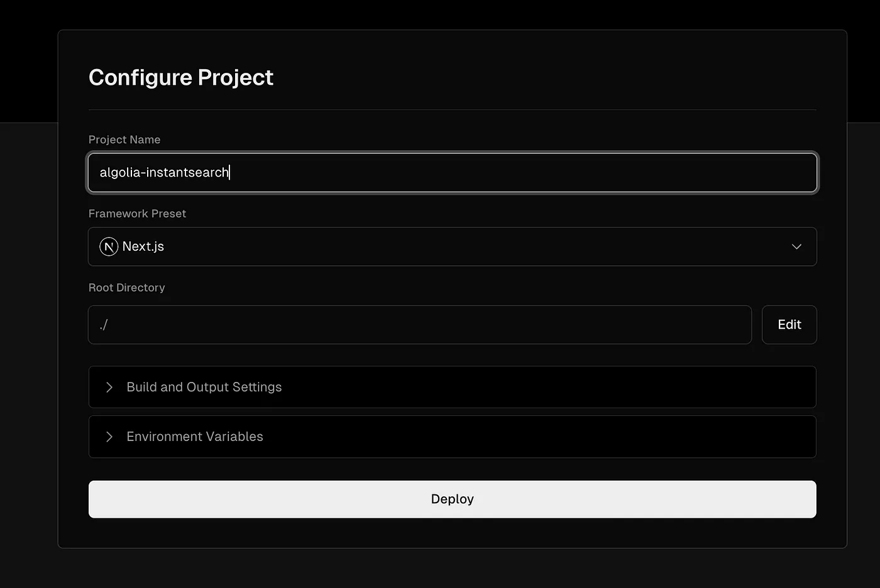Click chevron beside Environment Variables
This screenshot has height=588, width=880.
coord(109,437)
